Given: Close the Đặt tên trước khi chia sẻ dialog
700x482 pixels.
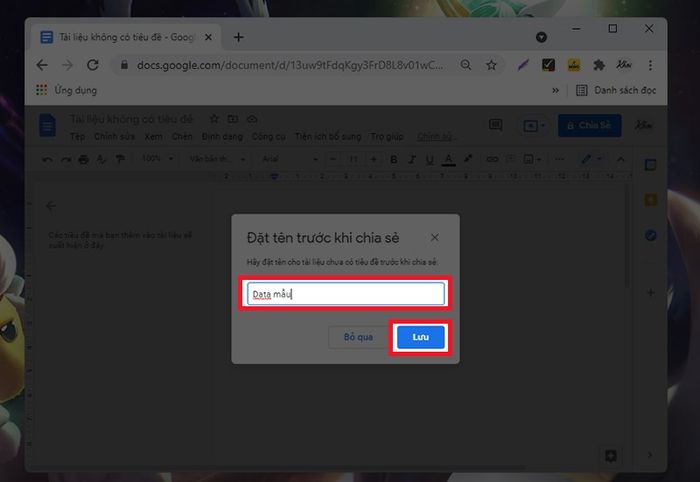Looking at the screenshot, I should click(434, 238).
